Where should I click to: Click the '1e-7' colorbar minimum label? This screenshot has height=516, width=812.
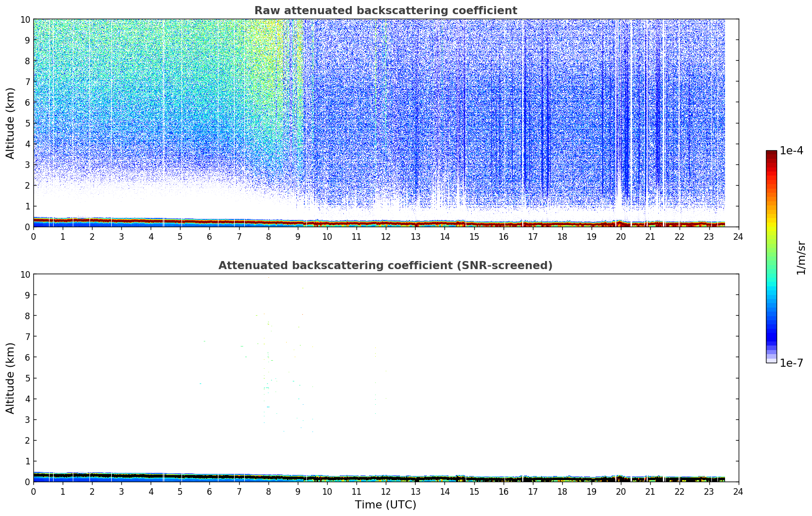[791, 363]
